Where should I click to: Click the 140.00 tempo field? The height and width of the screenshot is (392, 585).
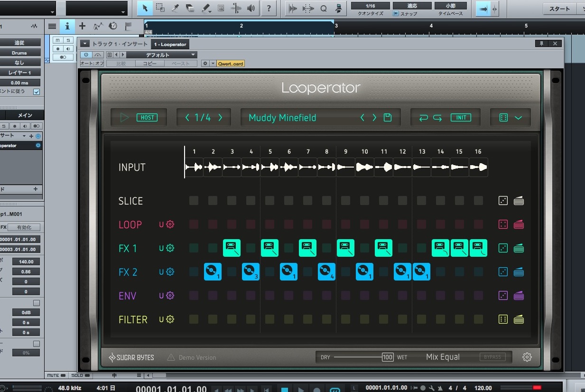[26, 261]
